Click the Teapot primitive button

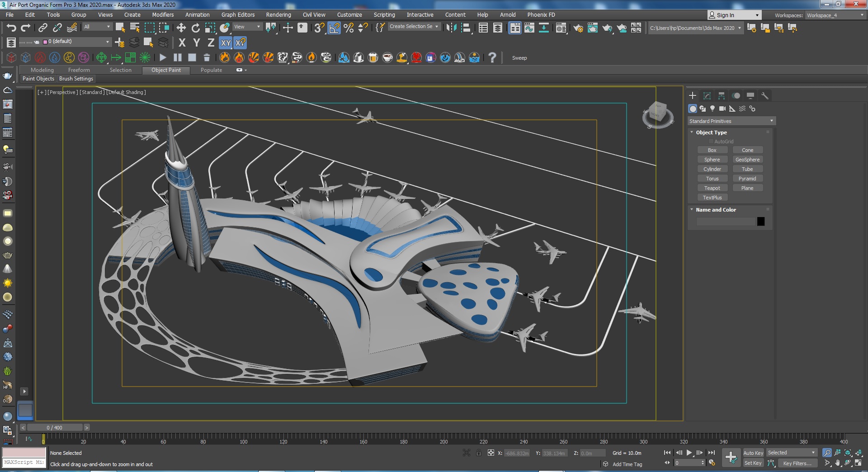[x=712, y=188]
